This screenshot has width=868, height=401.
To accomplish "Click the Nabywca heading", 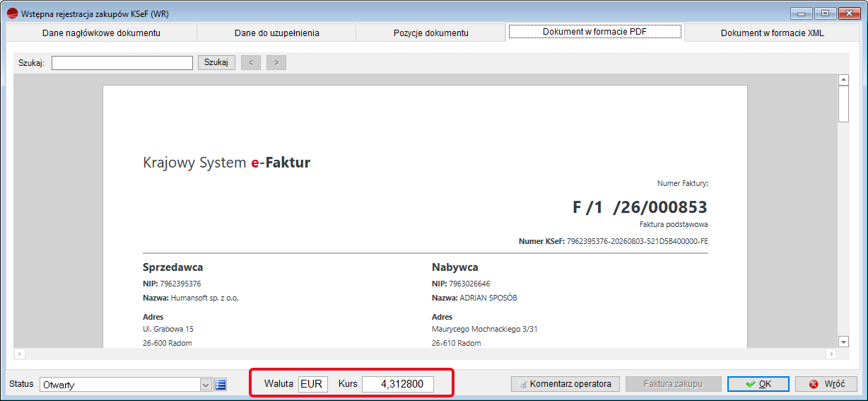I will click(x=455, y=267).
